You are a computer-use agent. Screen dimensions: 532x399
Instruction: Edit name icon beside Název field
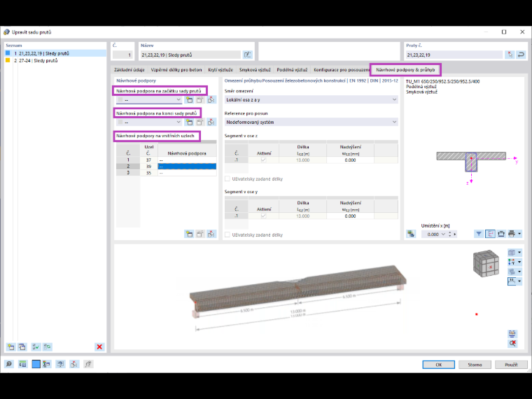248,55
